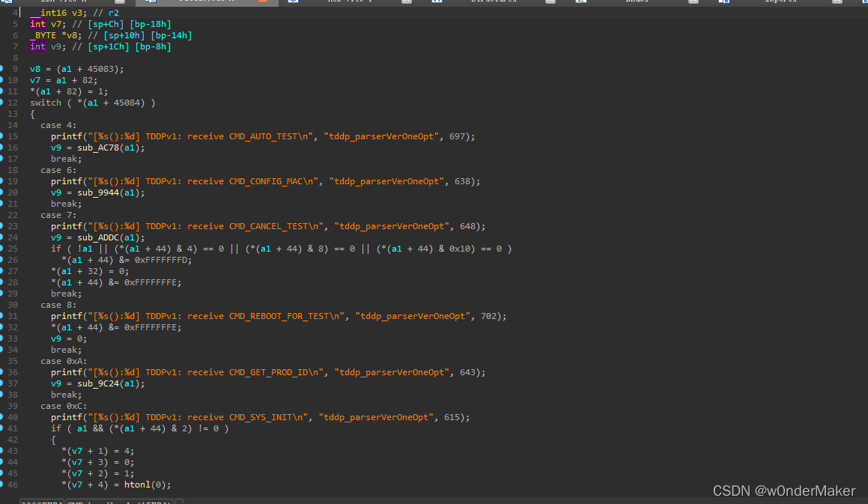Open function sub_9944 on line 20
The height and width of the screenshot is (504, 868).
pos(97,192)
